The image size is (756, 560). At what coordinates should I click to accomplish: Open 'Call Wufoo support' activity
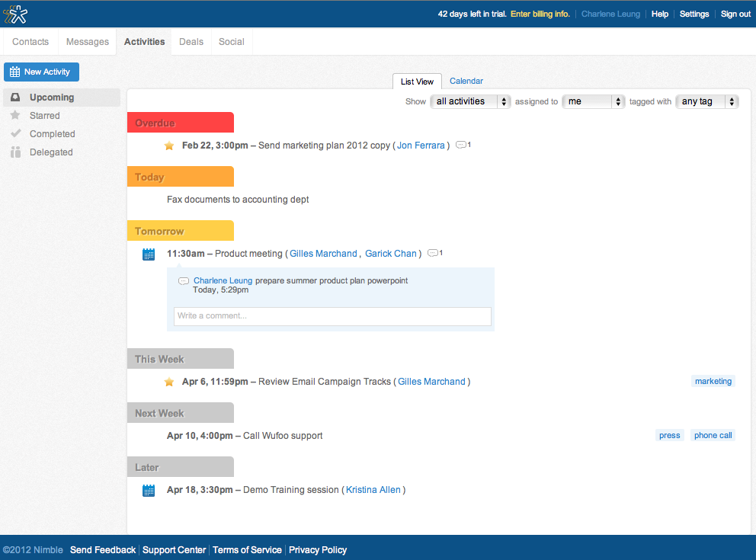pyautogui.click(x=283, y=436)
